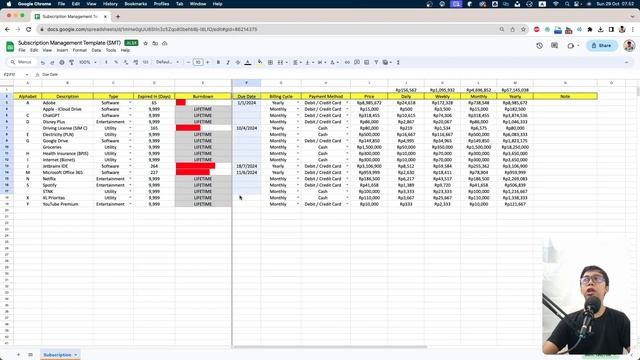Increase font size with plus button
The height and width of the screenshot is (360, 640).
207,62
